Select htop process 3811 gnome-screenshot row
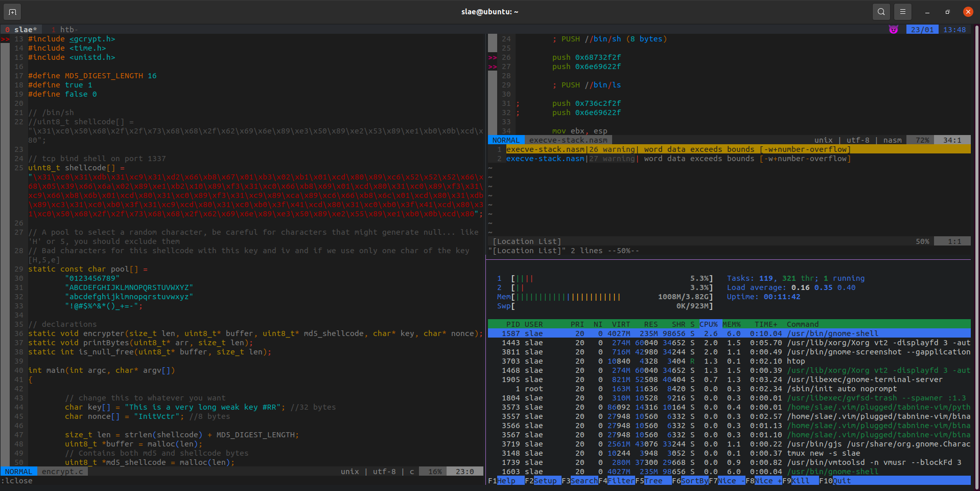This screenshot has width=980, height=491. click(x=729, y=352)
